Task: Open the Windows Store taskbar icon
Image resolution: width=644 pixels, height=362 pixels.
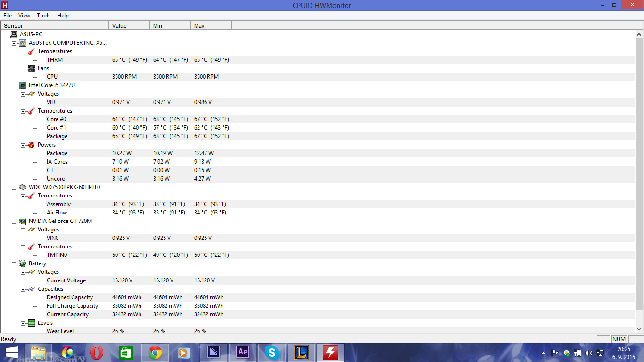Action: [x=126, y=352]
